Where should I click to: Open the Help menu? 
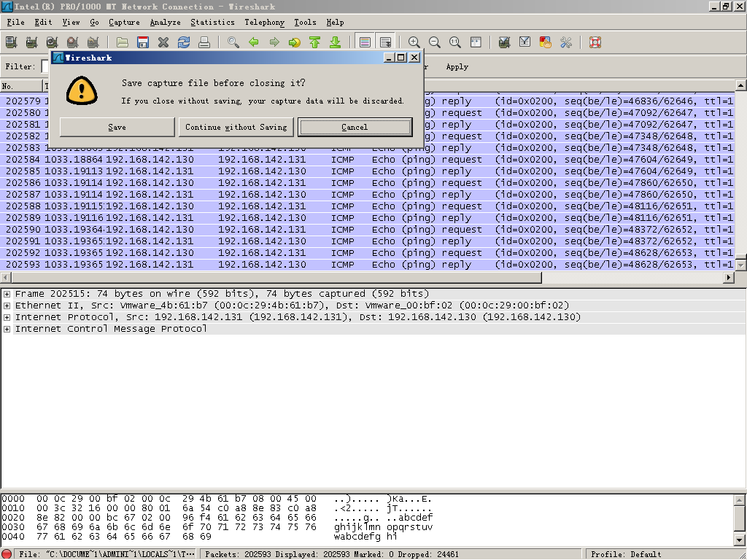(335, 23)
